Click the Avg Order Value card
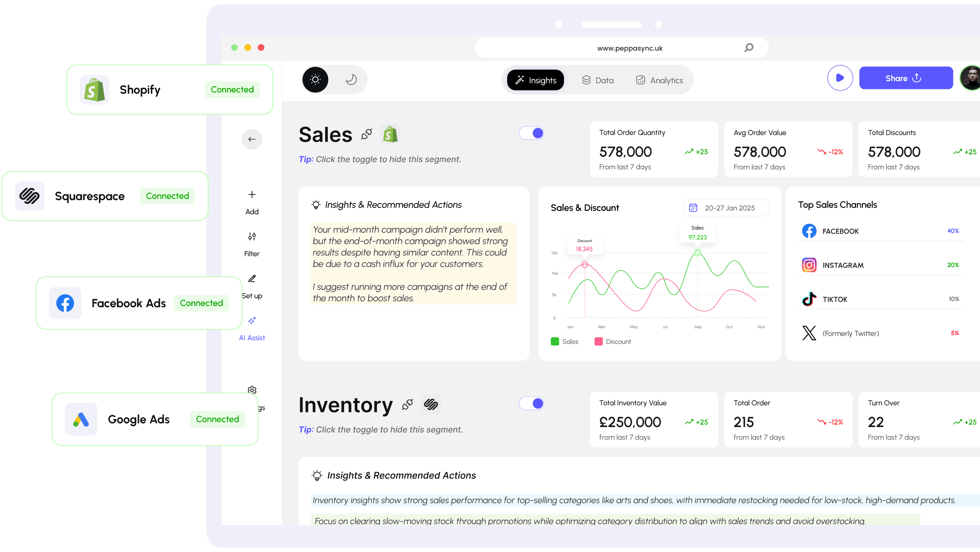The image size is (980, 552). click(788, 149)
